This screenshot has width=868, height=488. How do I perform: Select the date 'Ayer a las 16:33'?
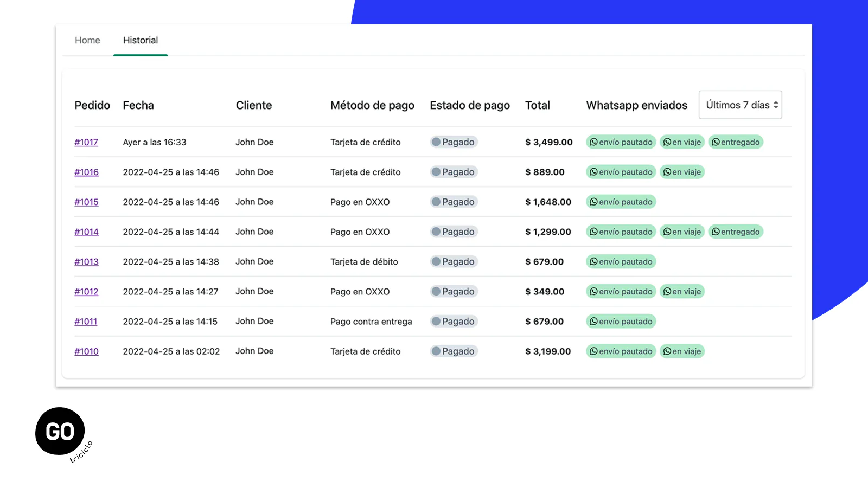[155, 142]
